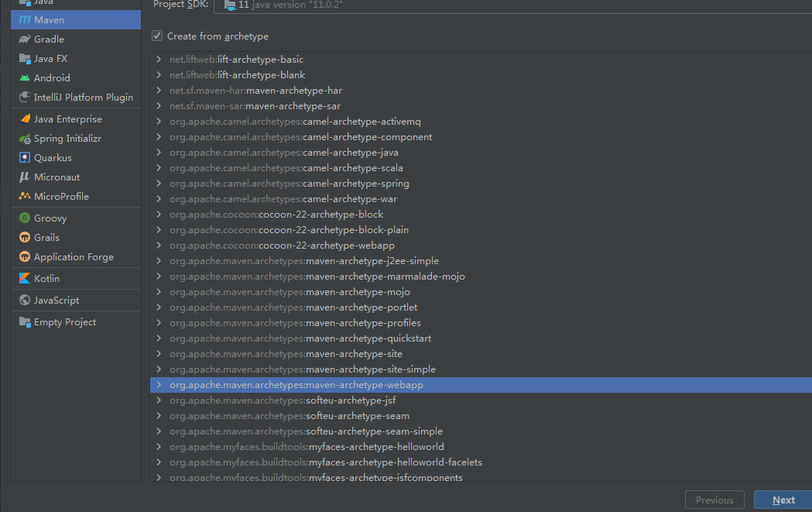Select softeu-archetype-seam-simple row
The height and width of the screenshot is (512, 812).
481,431
